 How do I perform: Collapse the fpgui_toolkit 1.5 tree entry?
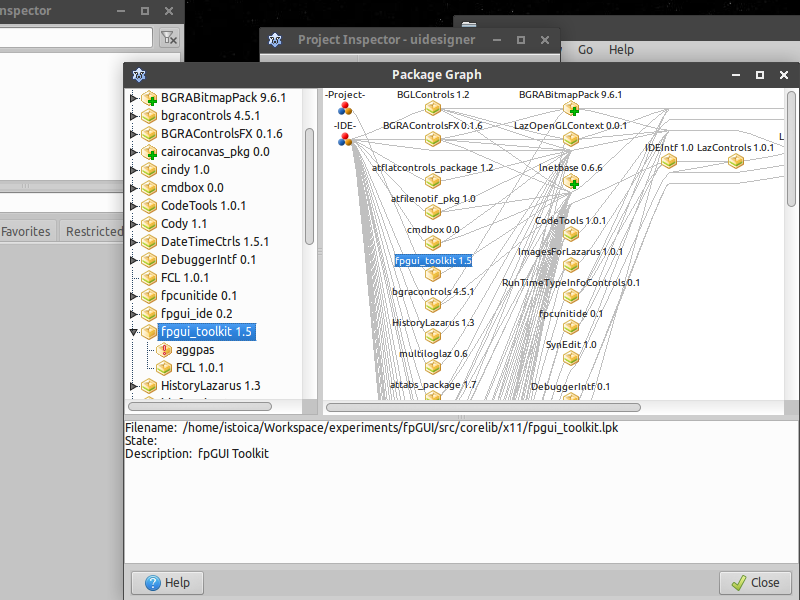point(133,331)
